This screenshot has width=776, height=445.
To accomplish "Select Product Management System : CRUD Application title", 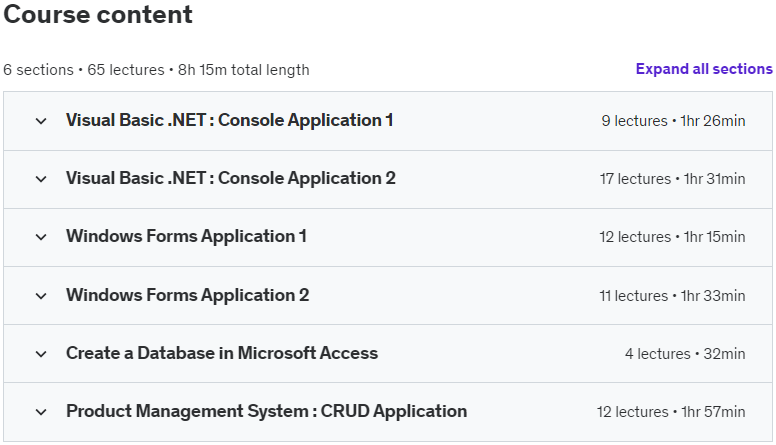I will pos(267,411).
